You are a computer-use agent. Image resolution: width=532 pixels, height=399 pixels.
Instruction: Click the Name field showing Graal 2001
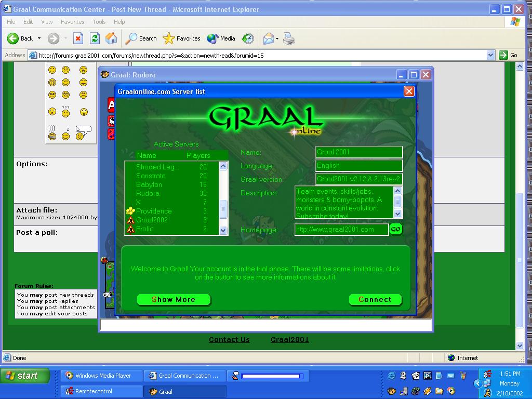click(359, 152)
